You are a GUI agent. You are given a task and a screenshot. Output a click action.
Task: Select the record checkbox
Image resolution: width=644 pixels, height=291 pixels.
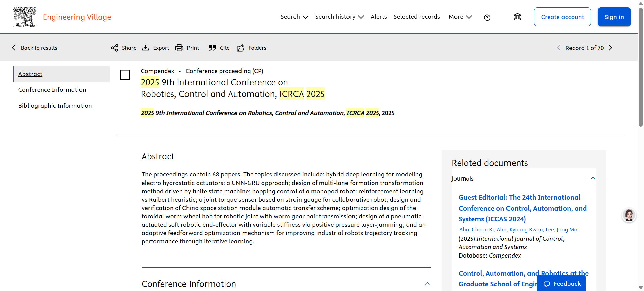click(x=125, y=75)
